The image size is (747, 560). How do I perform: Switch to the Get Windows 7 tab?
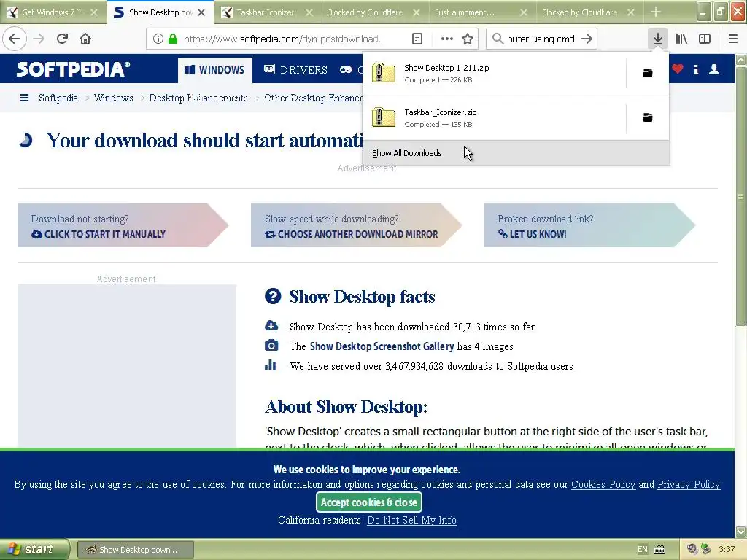click(x=47, y=12)
